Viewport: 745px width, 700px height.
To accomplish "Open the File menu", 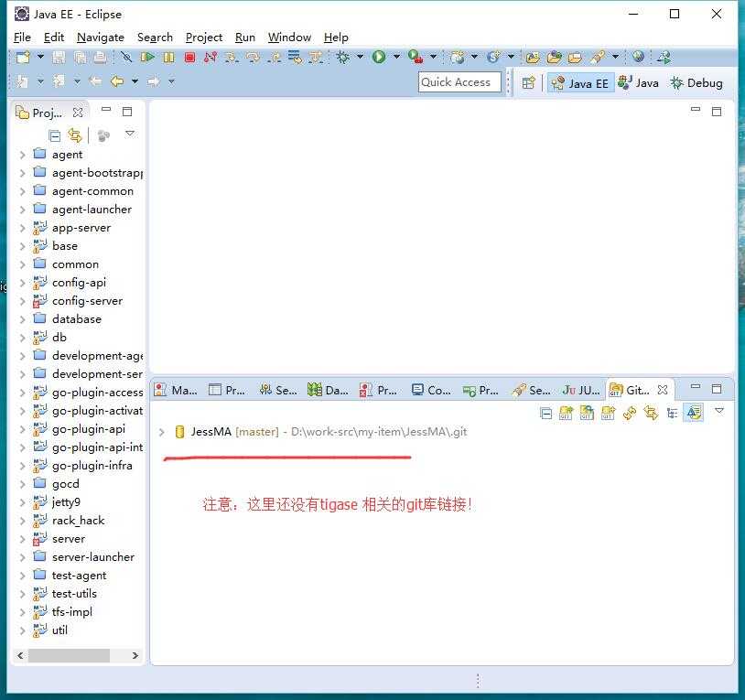I will coord(22,37).
